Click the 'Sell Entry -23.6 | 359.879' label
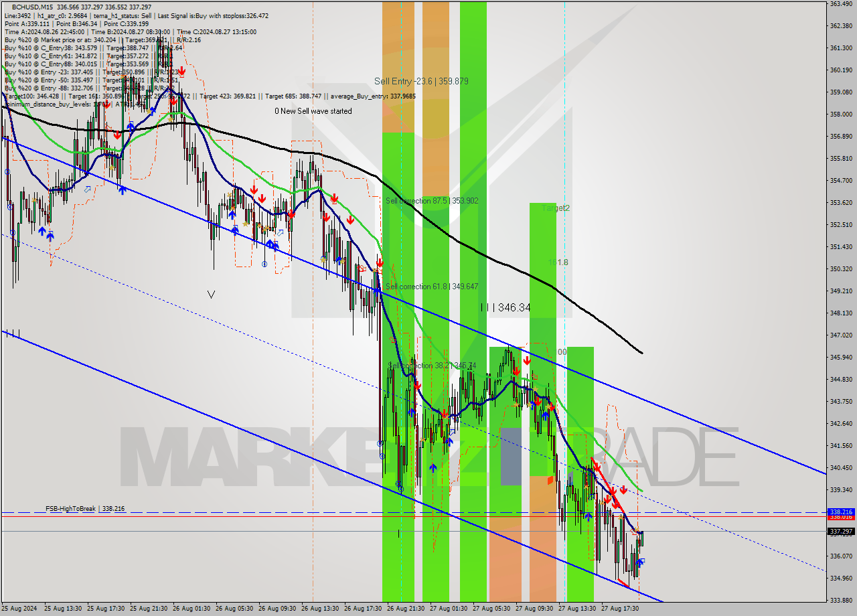Screen dimensions: 857x616 point(421,81)
